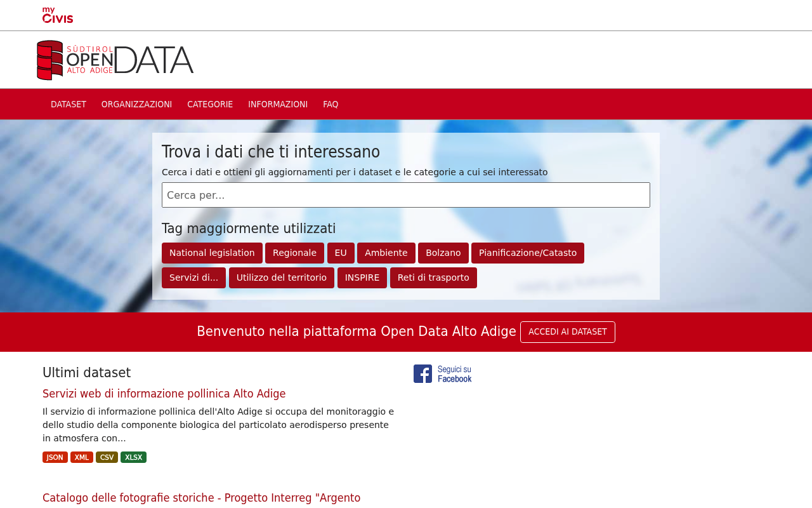Filter by National legislation tag
812x508 pixels.
(x=212, y=253)
